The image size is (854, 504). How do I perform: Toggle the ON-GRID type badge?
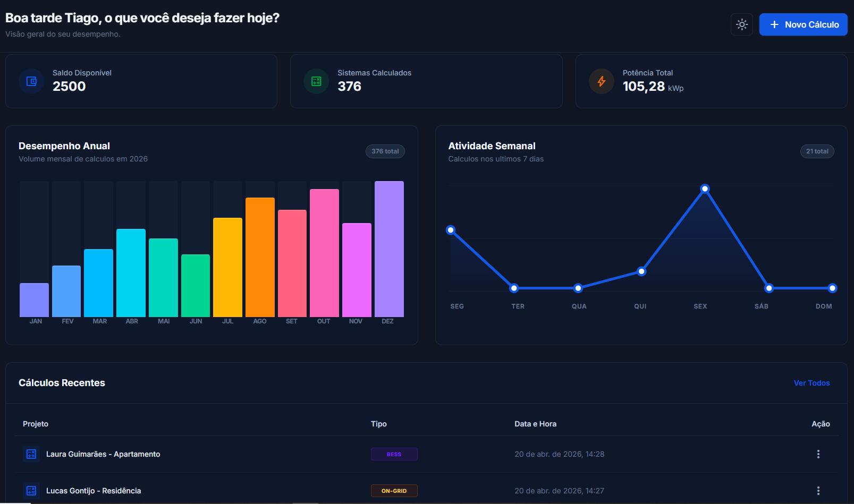[394, 490]
